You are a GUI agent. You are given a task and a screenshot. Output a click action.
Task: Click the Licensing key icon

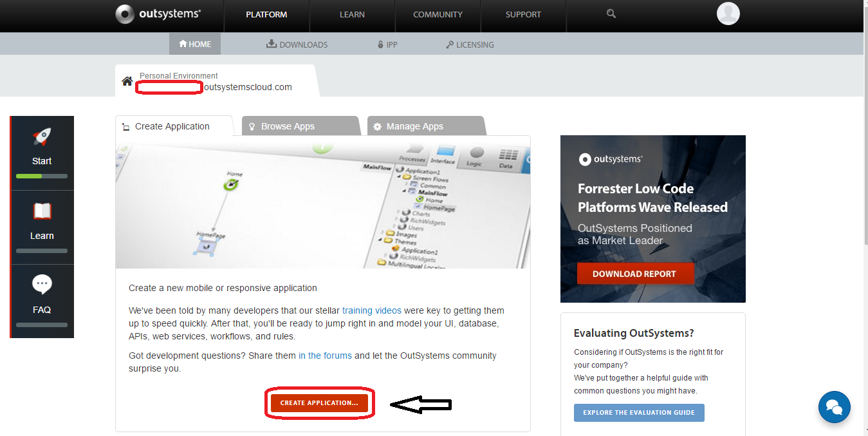pyautogui.click(x=449, y=44)
